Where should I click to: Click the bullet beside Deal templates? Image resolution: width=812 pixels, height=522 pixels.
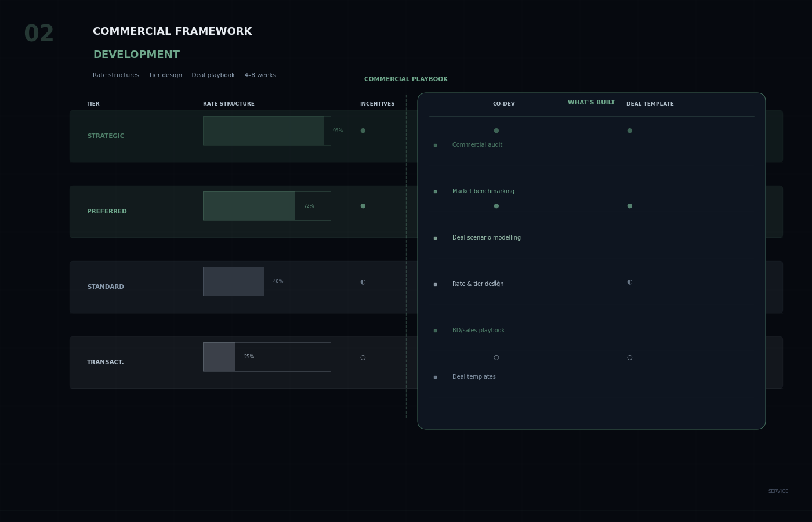pyautogui.click(x=435, y=377)
